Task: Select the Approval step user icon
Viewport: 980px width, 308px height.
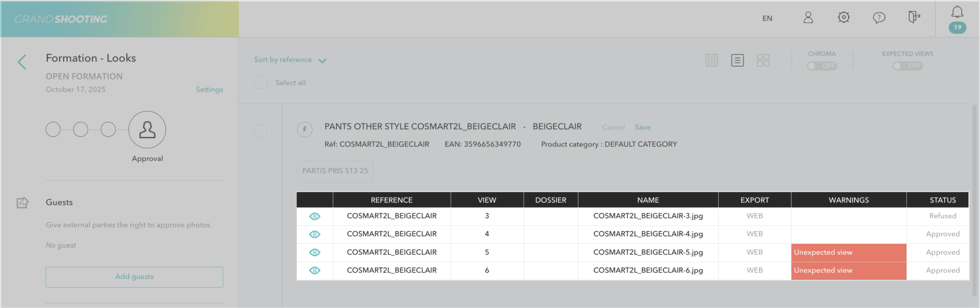Action: point(147,129)
